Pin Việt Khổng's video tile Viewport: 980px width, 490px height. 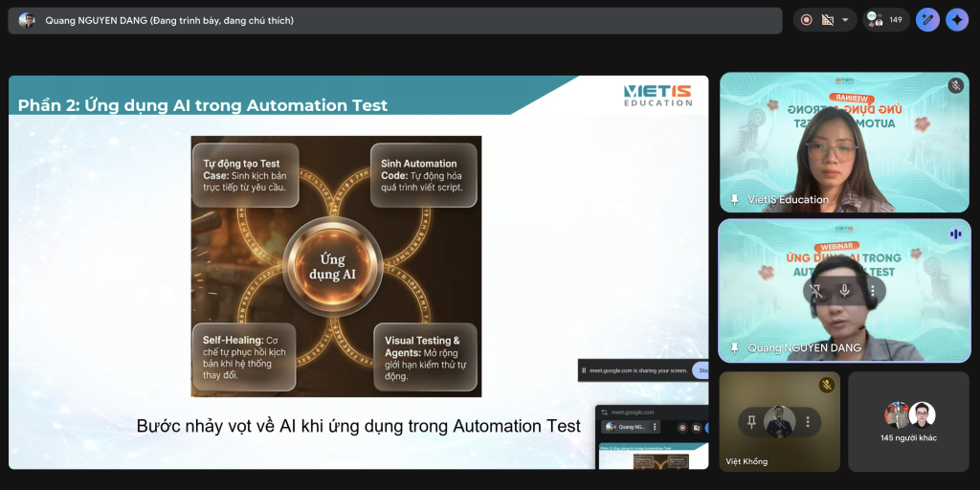[x=752, y=421]
